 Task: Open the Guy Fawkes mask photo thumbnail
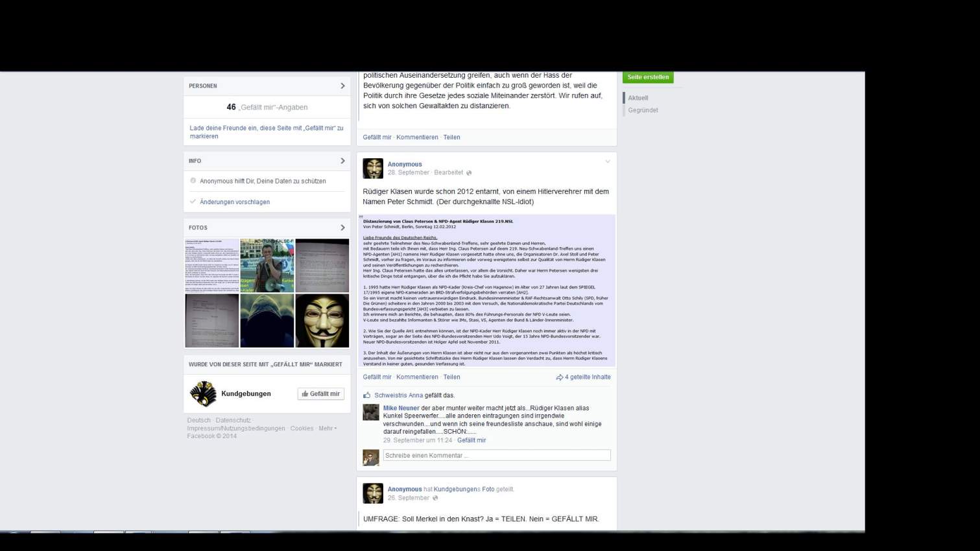(x=322, y=321)
